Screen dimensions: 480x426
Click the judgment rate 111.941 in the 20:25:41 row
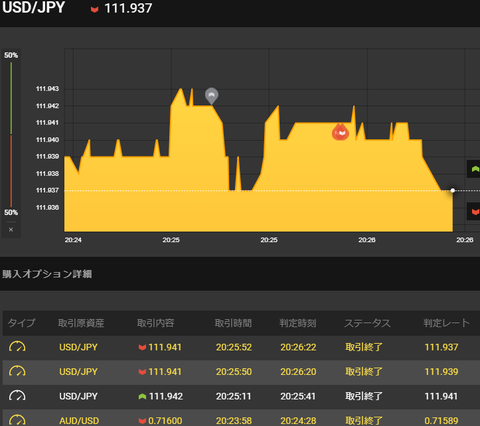[x=441, y=396]
